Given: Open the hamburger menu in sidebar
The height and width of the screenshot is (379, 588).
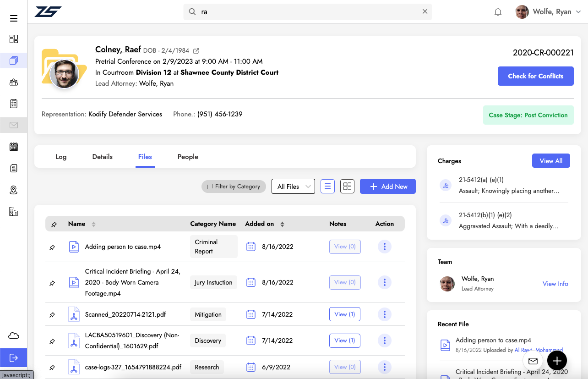Looking at the screenshot, I should (x=14, y=18).
